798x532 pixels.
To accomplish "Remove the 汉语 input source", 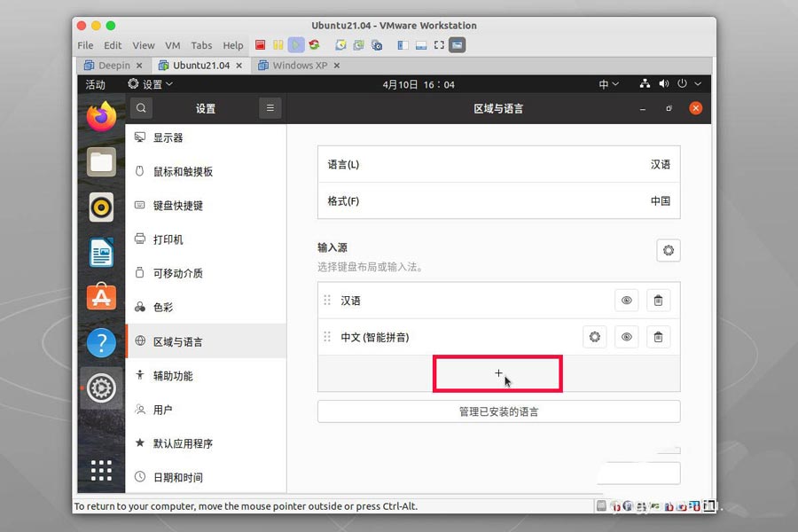I will (658, 300).
